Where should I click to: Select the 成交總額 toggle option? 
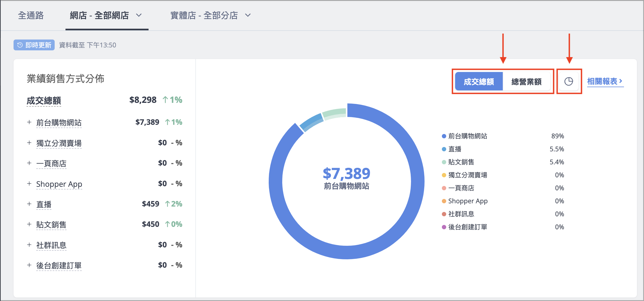(x=479, y=81)
